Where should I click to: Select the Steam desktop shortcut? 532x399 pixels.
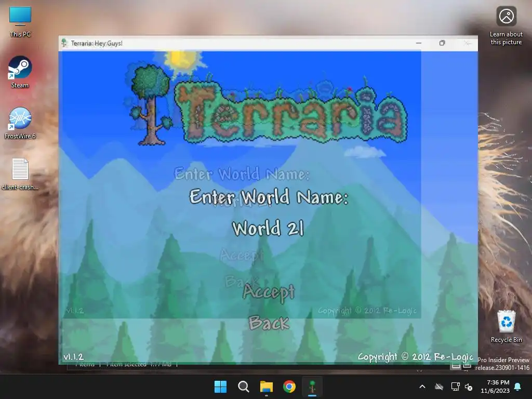[x=20, y=72]
